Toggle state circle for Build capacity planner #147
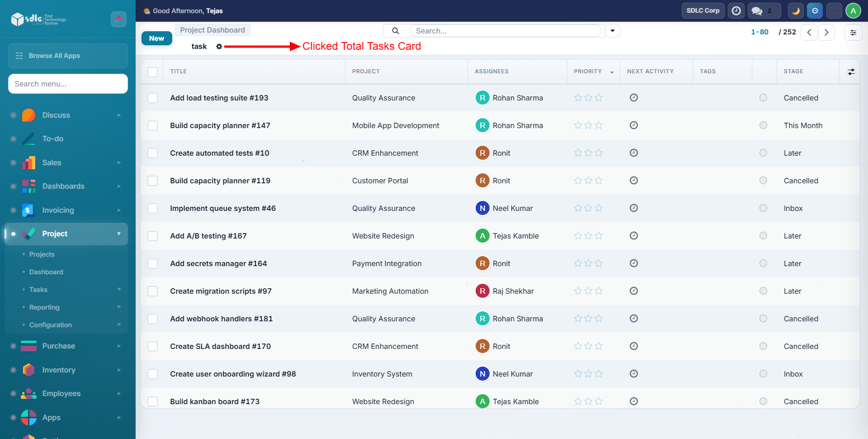The image size is (868, 439). (763, 125)
